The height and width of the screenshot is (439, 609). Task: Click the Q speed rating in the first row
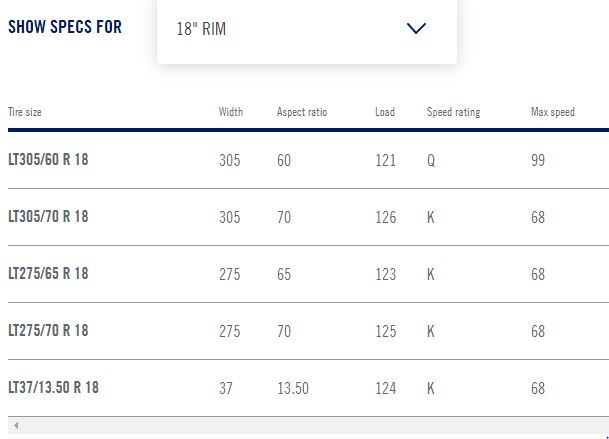(431, 160)
